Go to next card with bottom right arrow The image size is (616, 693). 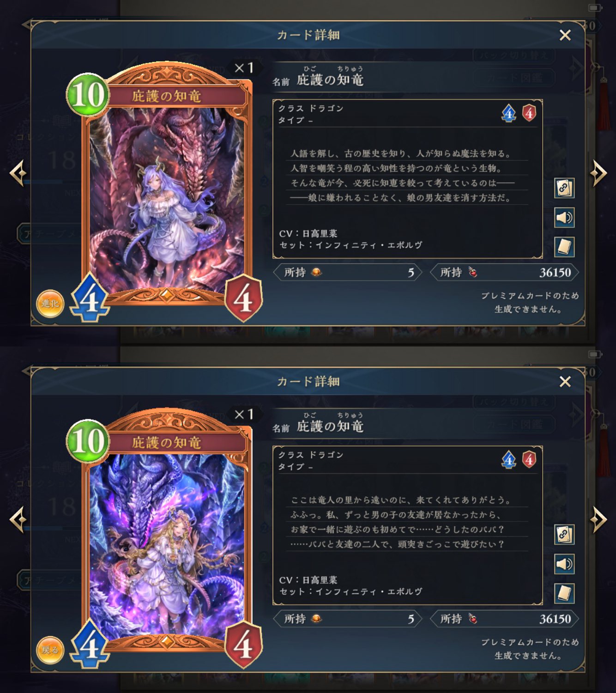[x=598, y=520]
